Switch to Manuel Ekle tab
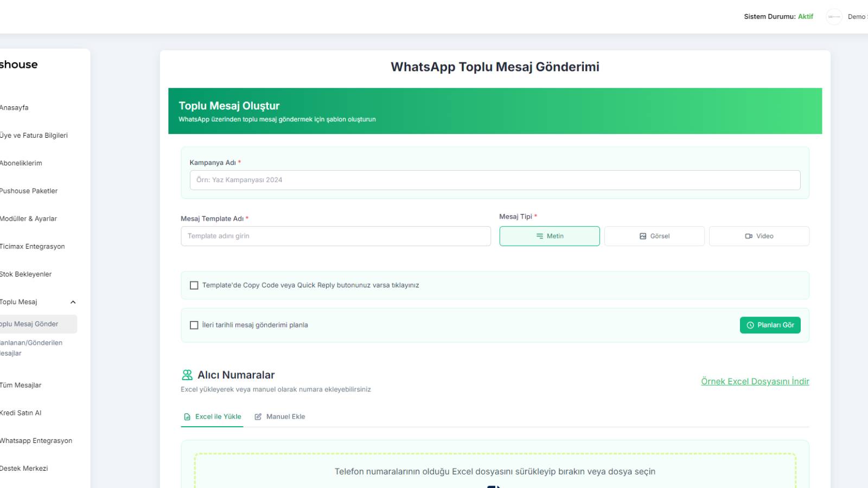This screenshot has width=868, height=488. (x=280, y=416)
